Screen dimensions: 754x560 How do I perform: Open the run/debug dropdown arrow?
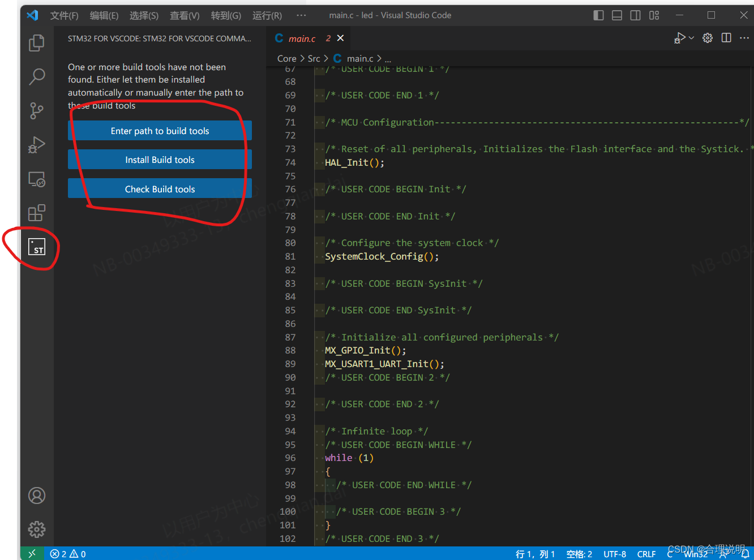pos(691,38)
